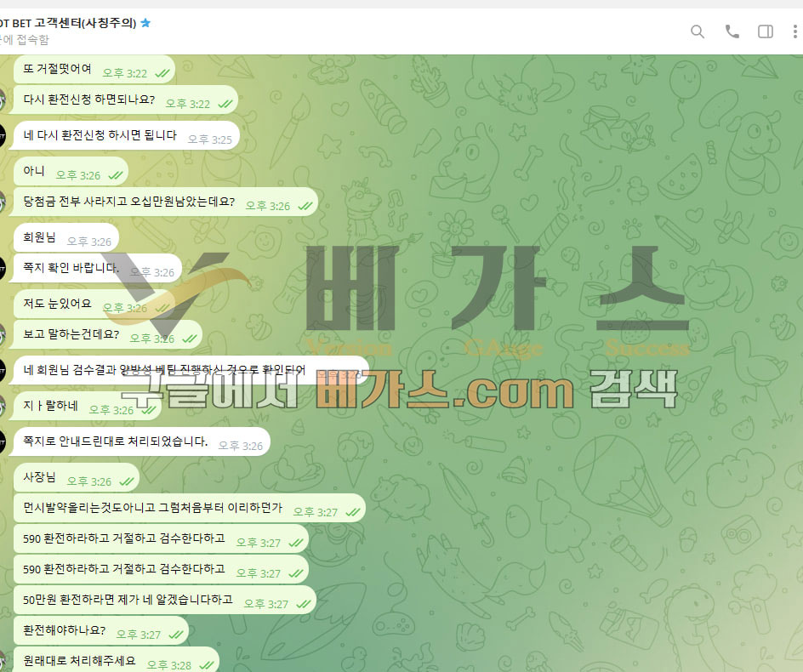Click the timestamp 오후 3:28
Image resolution: width=803 pixels, height=672 pixels.
(x=168, y=665)
